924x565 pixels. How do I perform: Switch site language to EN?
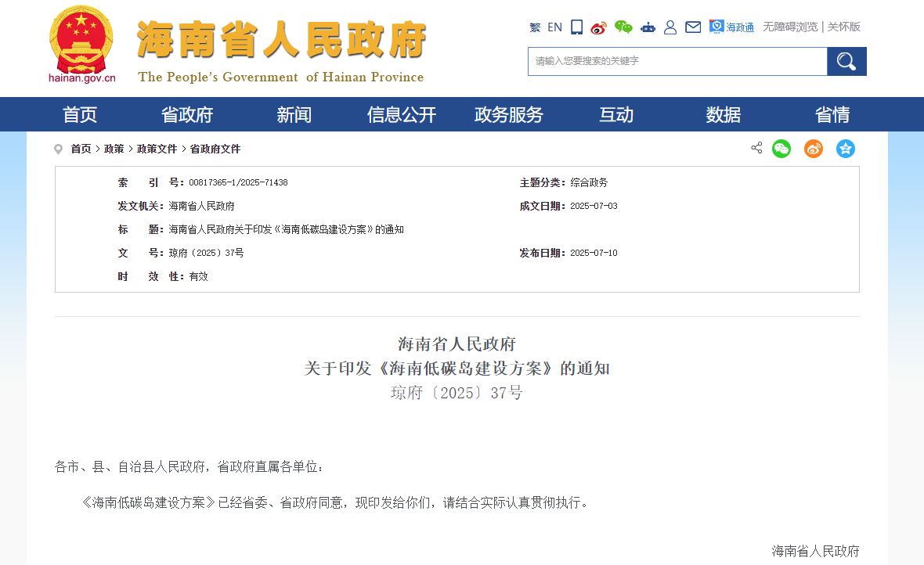point(554,27)
